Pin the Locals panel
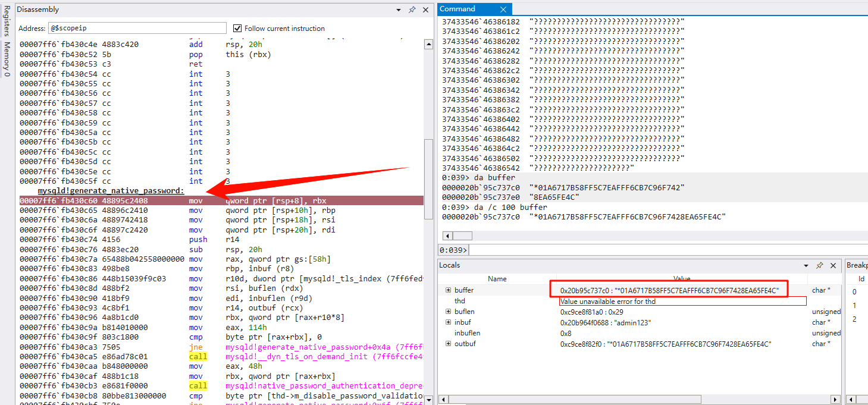 point(819,265)
